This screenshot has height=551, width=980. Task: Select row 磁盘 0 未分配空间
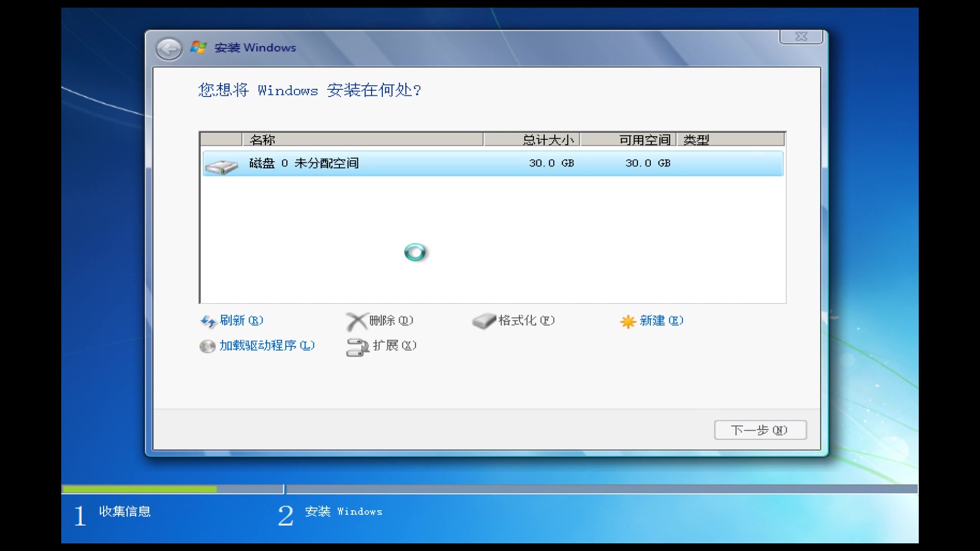click(x=493, y=163)
